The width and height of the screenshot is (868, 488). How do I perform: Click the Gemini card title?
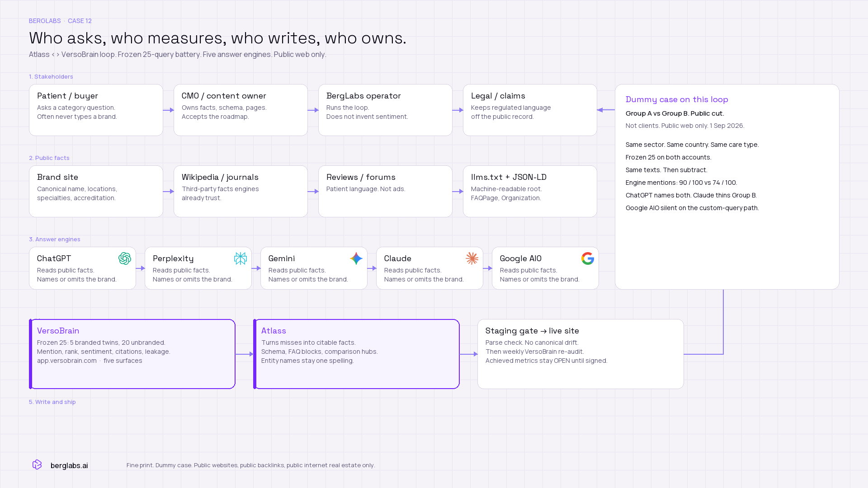click(x=282, y=258)
